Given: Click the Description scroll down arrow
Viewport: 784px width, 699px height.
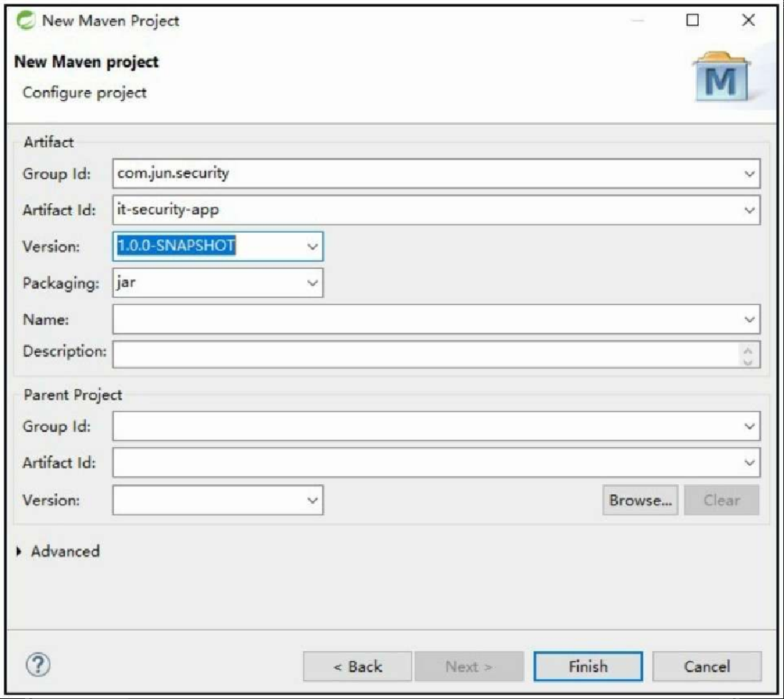Looking at the screenshot, I should (x=748, y=362).
